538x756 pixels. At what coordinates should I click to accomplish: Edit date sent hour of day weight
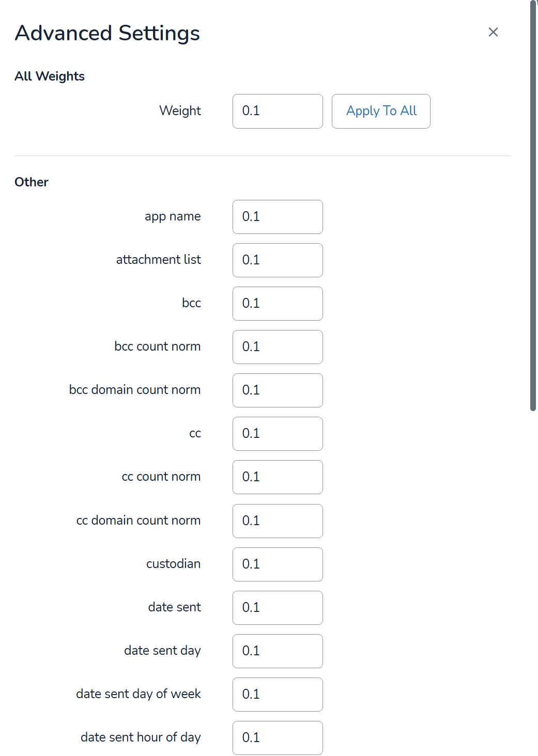278,738
